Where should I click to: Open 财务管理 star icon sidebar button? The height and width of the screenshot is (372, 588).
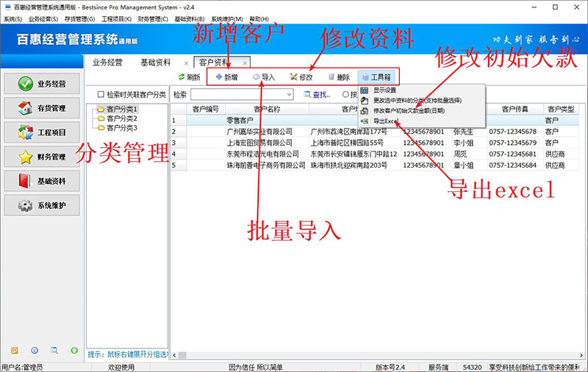pyautogui.click(x=42, y=157)
